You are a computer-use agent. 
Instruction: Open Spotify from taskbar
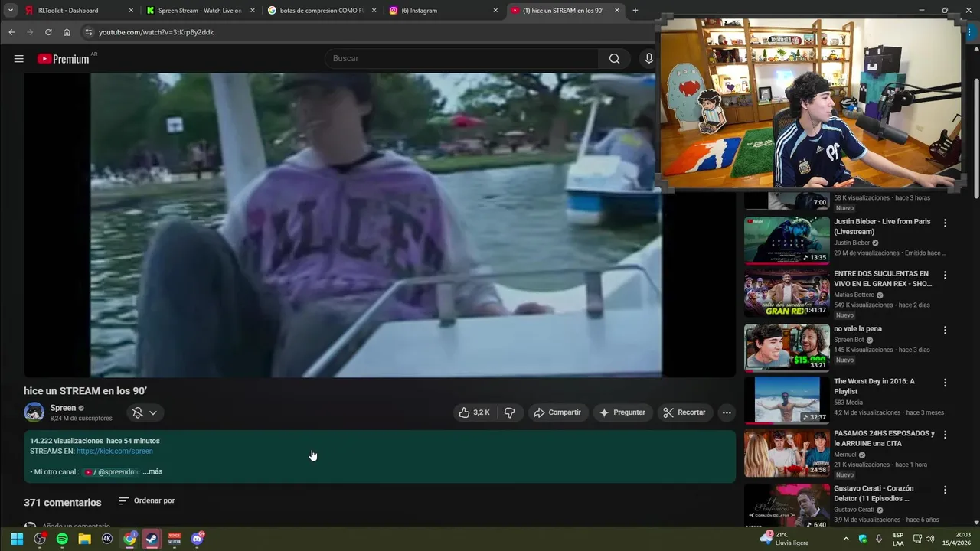pyautogui.click(x=62, y=539)
